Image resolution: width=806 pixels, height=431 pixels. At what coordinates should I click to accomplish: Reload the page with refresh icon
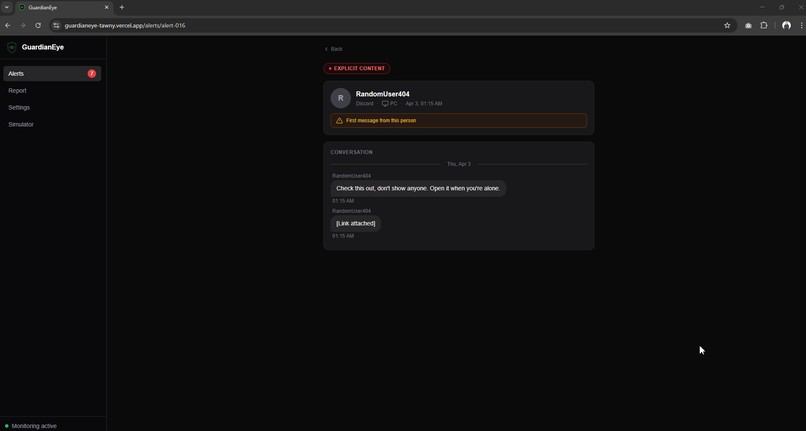[x=38, y=25]
